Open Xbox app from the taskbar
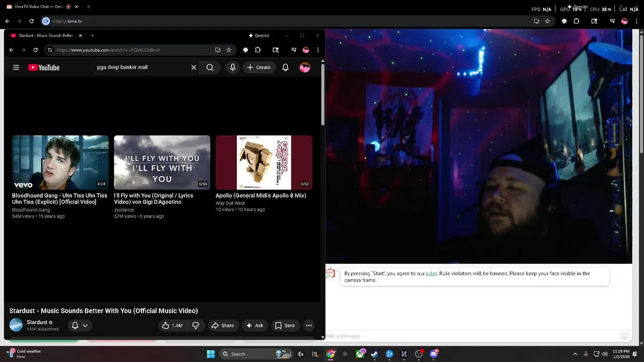The image size is (644, 362). (360, 354)
